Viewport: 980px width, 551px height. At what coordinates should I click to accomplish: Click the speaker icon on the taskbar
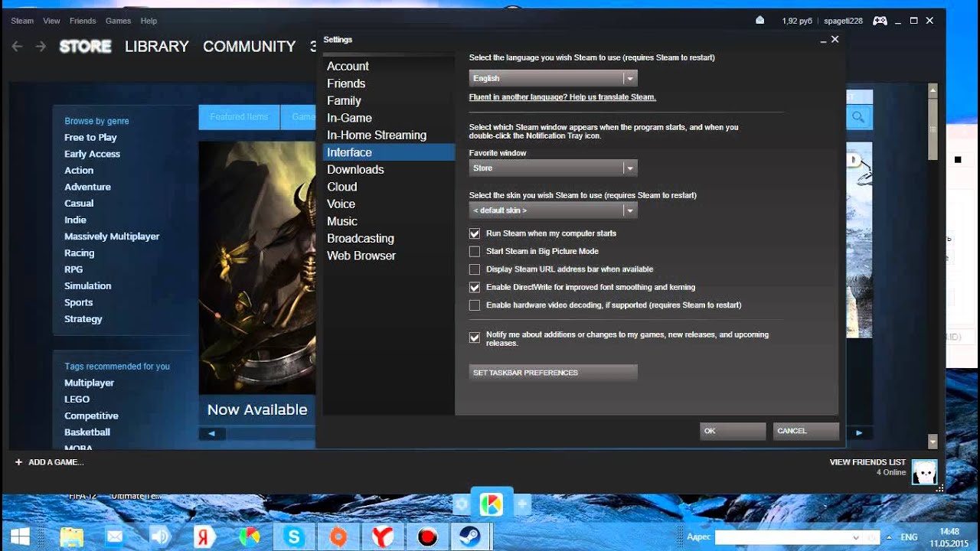tap(159, 536)
